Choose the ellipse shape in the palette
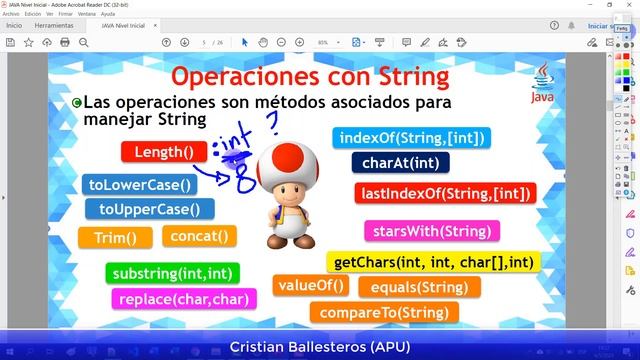The image size is (640, 360). point(618,123)
